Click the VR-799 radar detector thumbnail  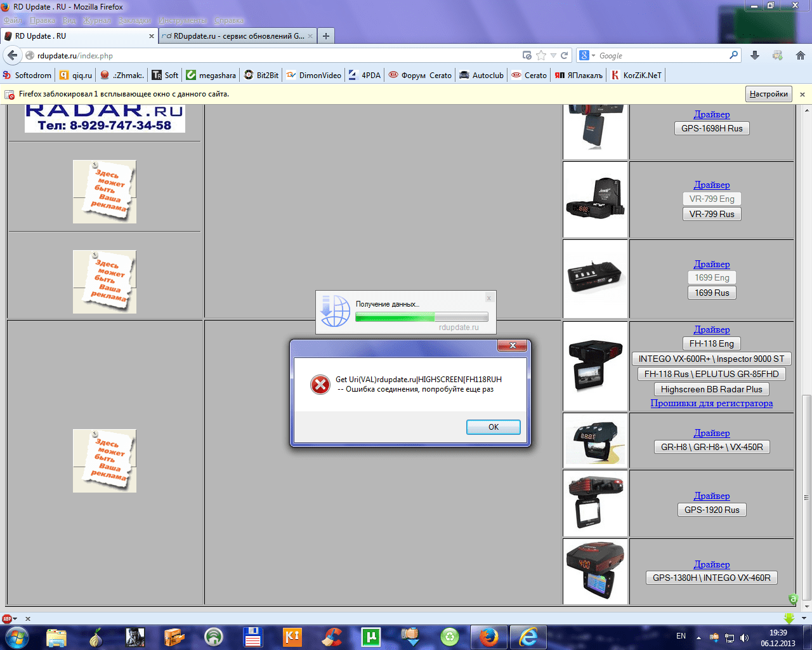[595, 199]
